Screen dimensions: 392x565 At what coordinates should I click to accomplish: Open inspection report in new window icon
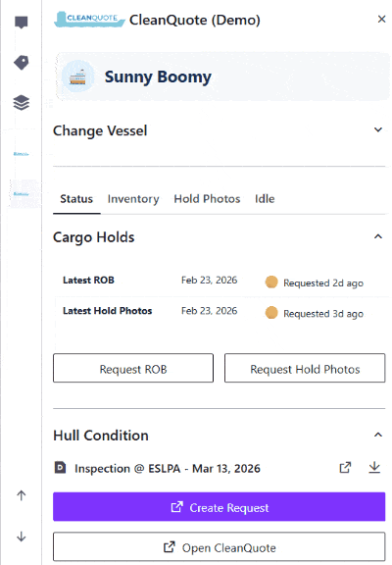tap(345, 468)
